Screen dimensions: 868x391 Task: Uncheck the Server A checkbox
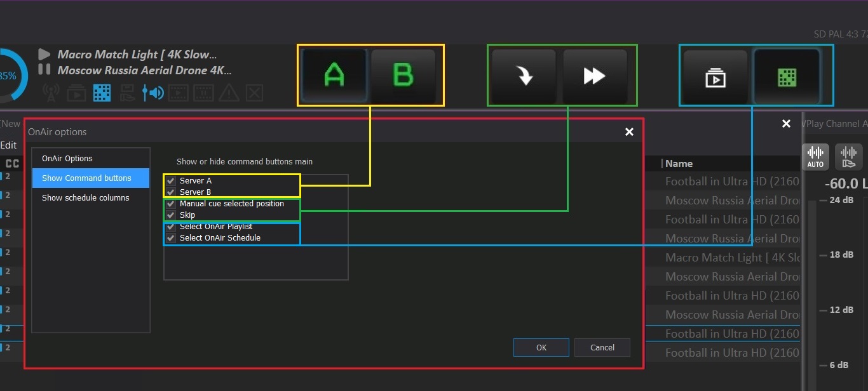click(170, 181)
